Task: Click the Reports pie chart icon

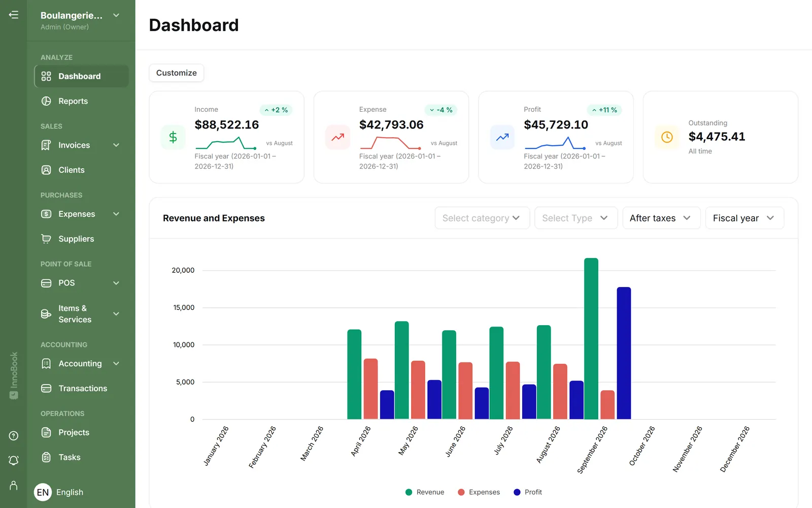Action: 46,101
